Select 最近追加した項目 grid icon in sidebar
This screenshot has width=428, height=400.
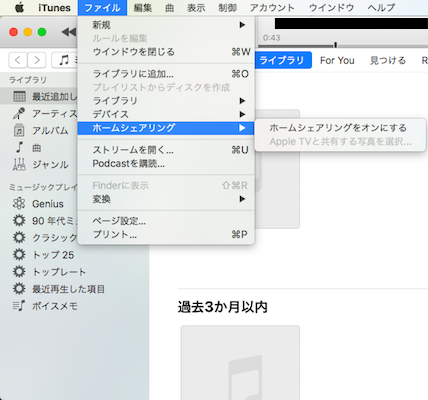tap(19, 97)
